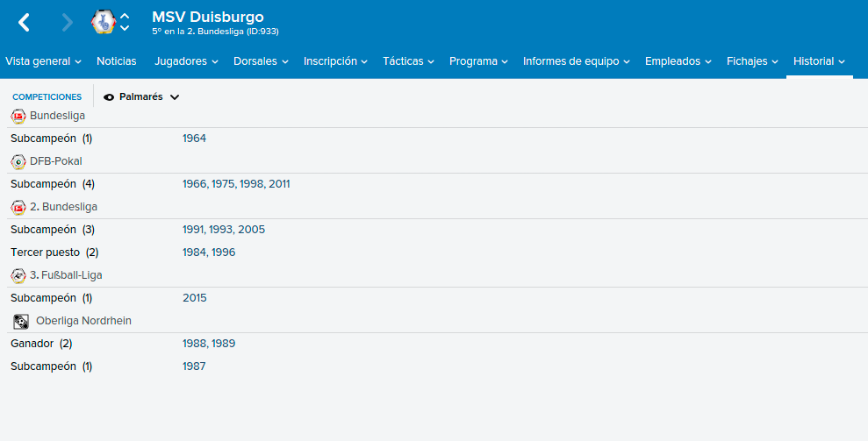Image resolution: width=868 pixels, height=441 pixels.
Task: Open the 3. Fußball-Liga competition link
Action: (66, 275)
